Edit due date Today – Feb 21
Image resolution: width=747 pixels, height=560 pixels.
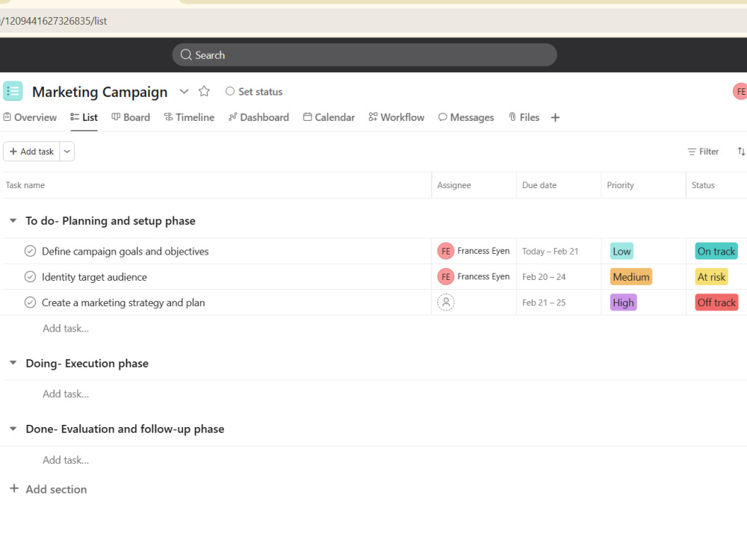[551, 251]
